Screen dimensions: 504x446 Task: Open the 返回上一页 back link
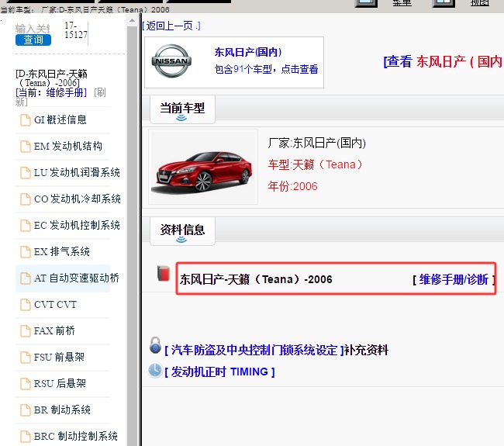click(171, 26)
